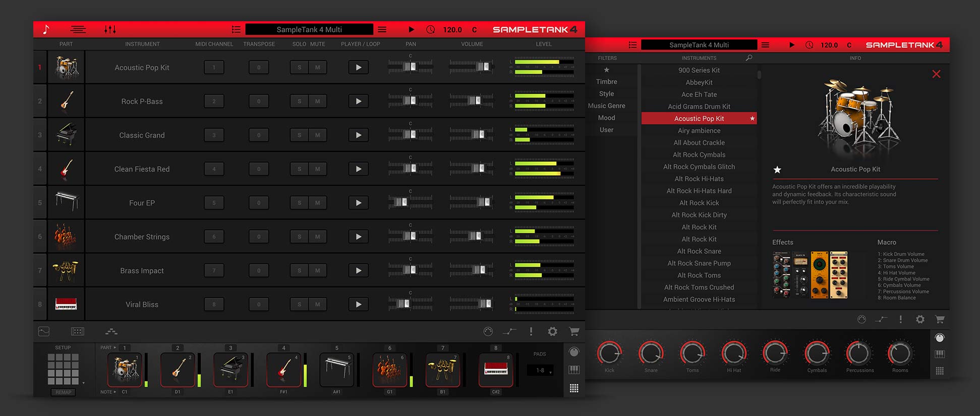Open the mixer sliders view icon
Screen dimensions: 980x416
pos(110,29)
